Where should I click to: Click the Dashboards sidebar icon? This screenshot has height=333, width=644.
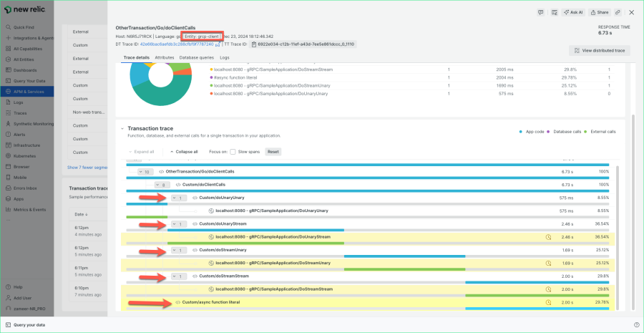point(8,69)
